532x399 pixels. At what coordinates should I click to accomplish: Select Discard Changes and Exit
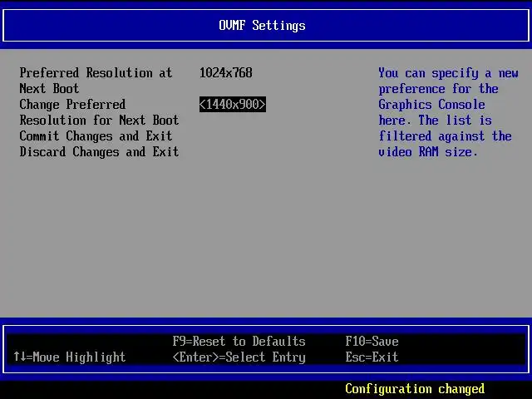click(99, 151)
